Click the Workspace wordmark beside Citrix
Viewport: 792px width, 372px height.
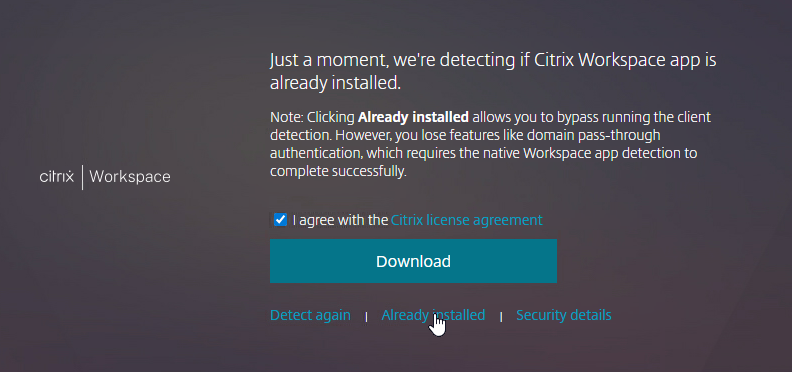click(x=130, y=177)
